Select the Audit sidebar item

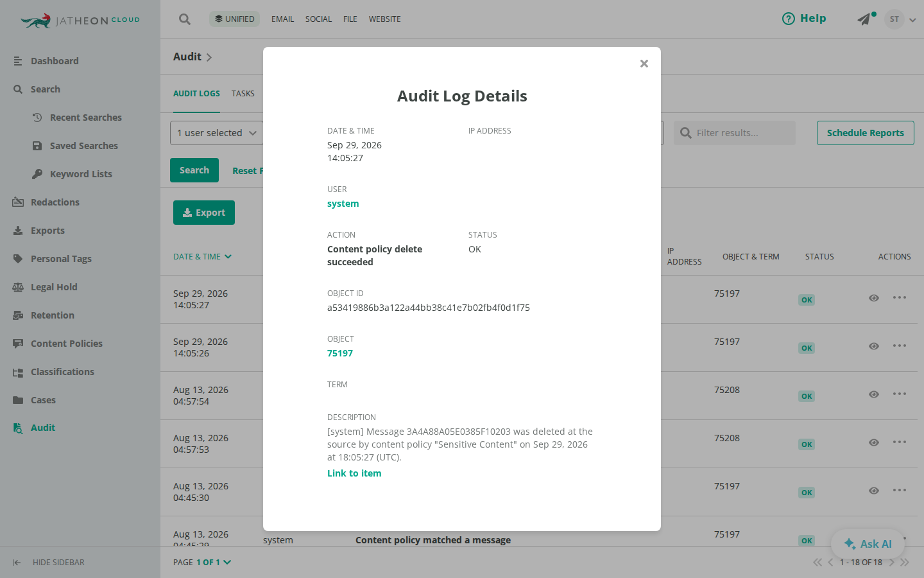[43, 428]
